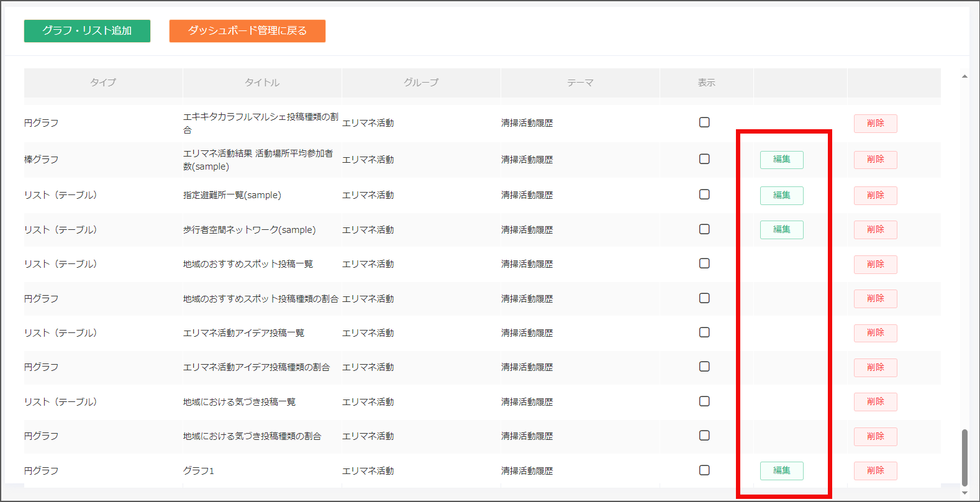
Task: Toggle display checkbox for エリマネ活動アイデア投稿一覧
Action: (x=704, y=332)
